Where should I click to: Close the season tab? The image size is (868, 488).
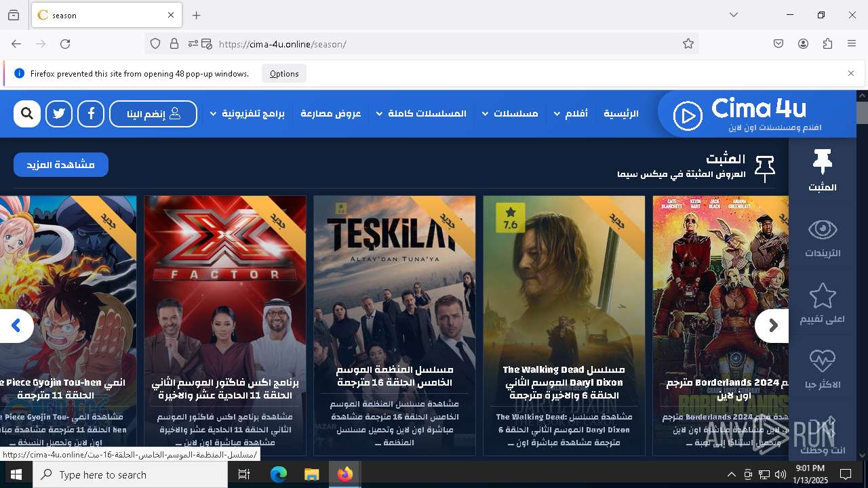pyautogui.click(x=171, y=15)
